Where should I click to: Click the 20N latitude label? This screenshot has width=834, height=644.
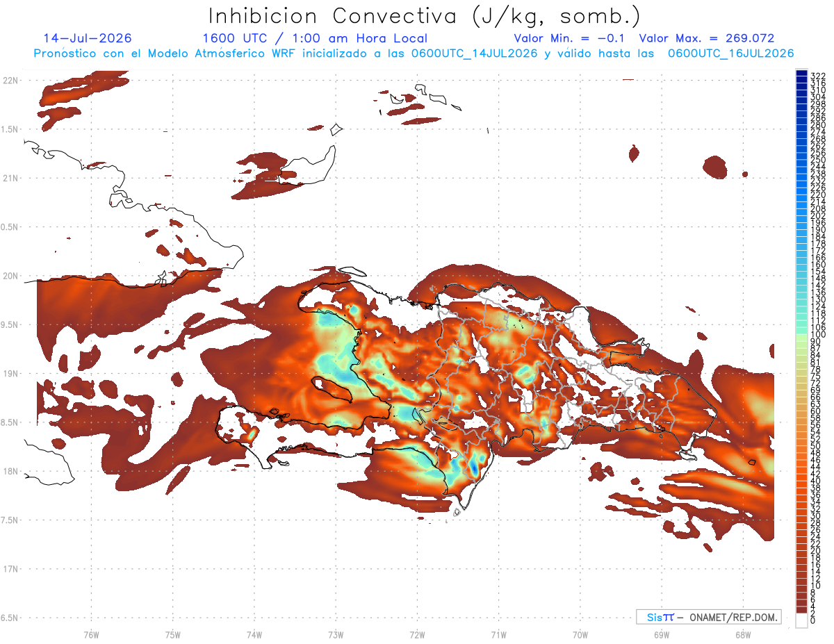click(x=10, y=276)
